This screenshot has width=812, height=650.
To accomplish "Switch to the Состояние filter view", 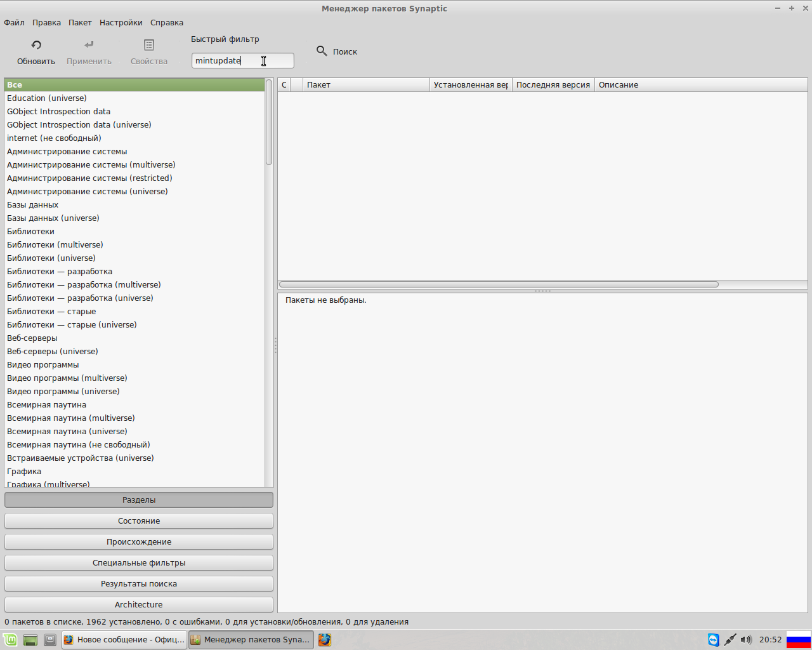I will click(139, 521).
